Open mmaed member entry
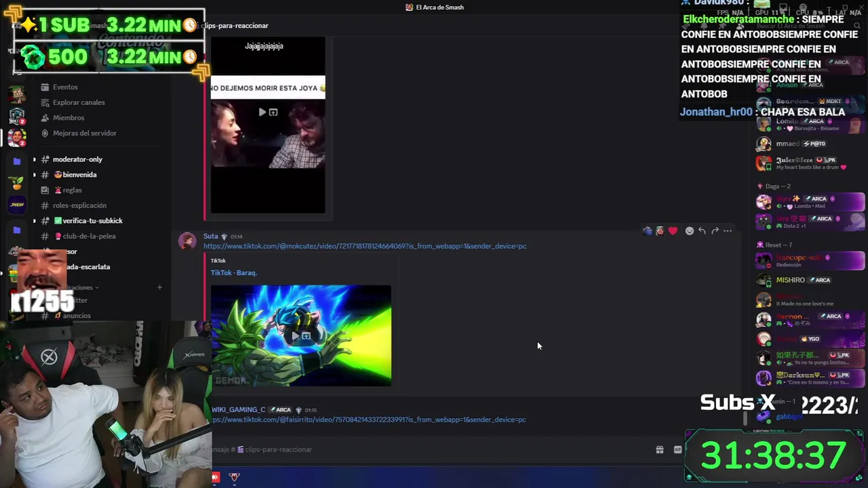The image size is (868, 488). [810, 144]
